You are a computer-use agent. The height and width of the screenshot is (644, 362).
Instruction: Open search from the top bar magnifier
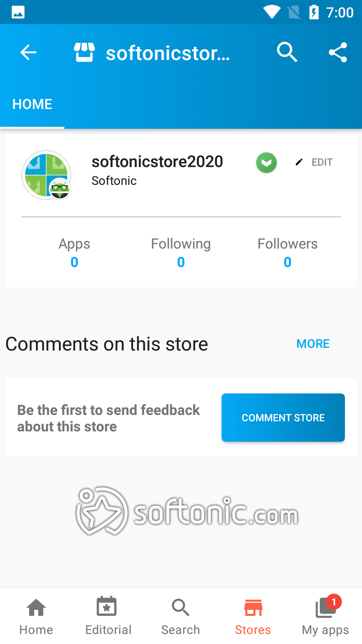click(x=287, y=53)
